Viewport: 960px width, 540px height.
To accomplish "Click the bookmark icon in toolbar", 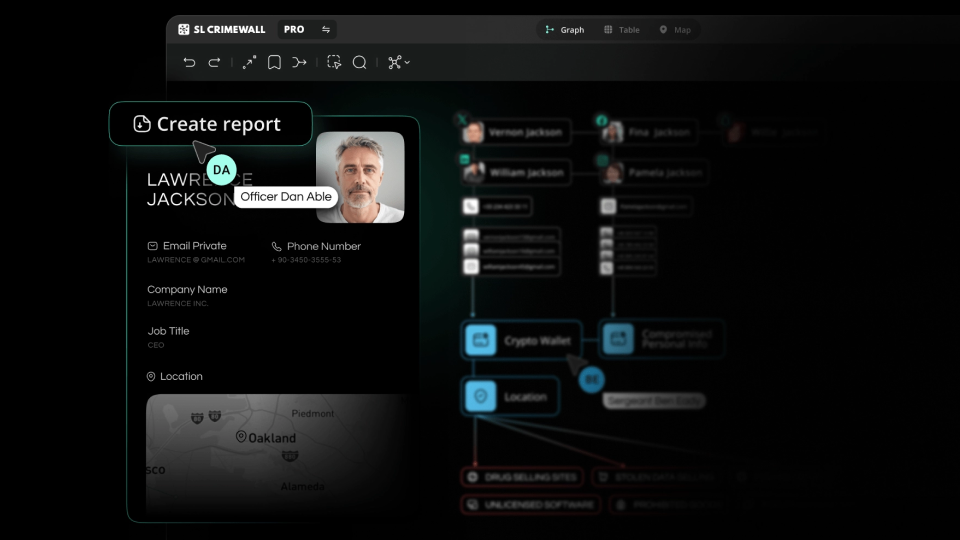I will tap(274, 62).
